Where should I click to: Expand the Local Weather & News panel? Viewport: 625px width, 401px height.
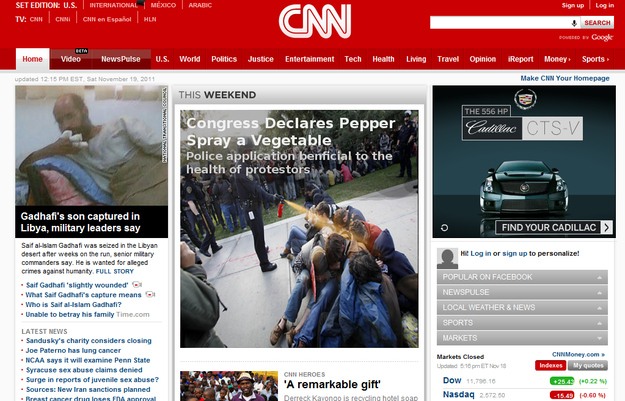[x=522, y=307]
